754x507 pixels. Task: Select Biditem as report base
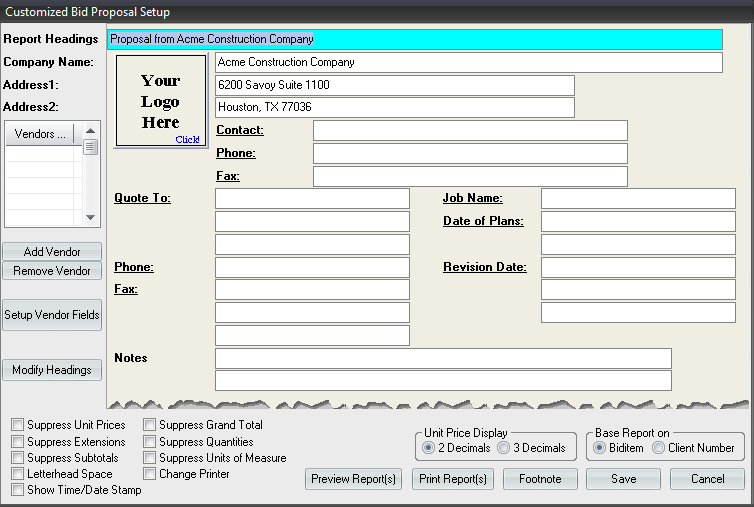coord(599,448)
